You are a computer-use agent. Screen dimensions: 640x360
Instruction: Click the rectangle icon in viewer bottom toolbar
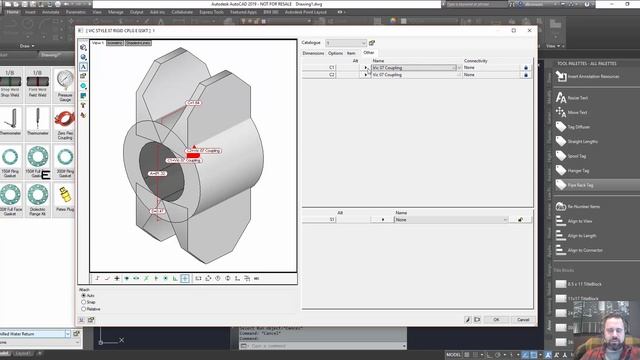pyautogui.click(x=198, y=278)
